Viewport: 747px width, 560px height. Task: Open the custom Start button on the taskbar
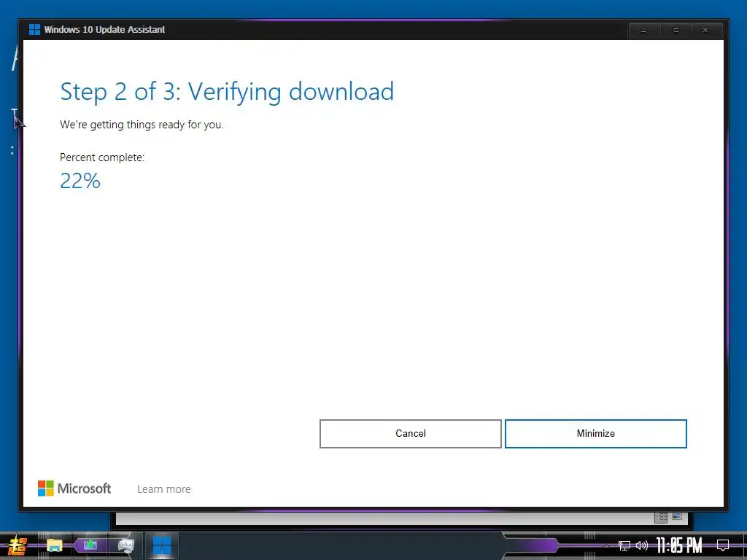click(18, 545)
